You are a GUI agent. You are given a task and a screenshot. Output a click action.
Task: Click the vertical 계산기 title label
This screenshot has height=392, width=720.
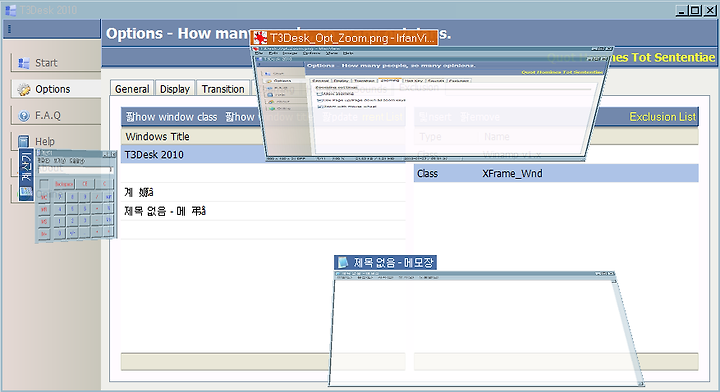pyautogui.click(x=26, y=175)
